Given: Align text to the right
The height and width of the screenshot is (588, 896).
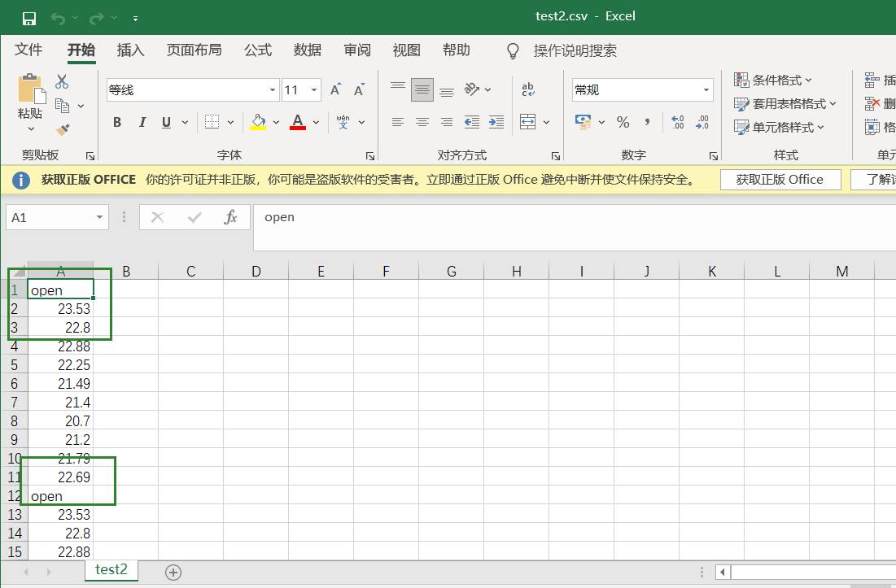Looking at the screenshot, I should pos(447,122).
